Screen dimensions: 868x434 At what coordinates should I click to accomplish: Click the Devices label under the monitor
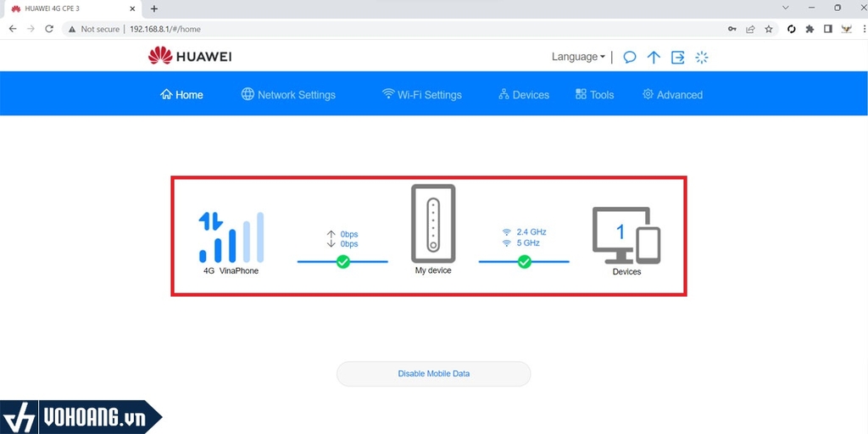[x=626, y=272]
